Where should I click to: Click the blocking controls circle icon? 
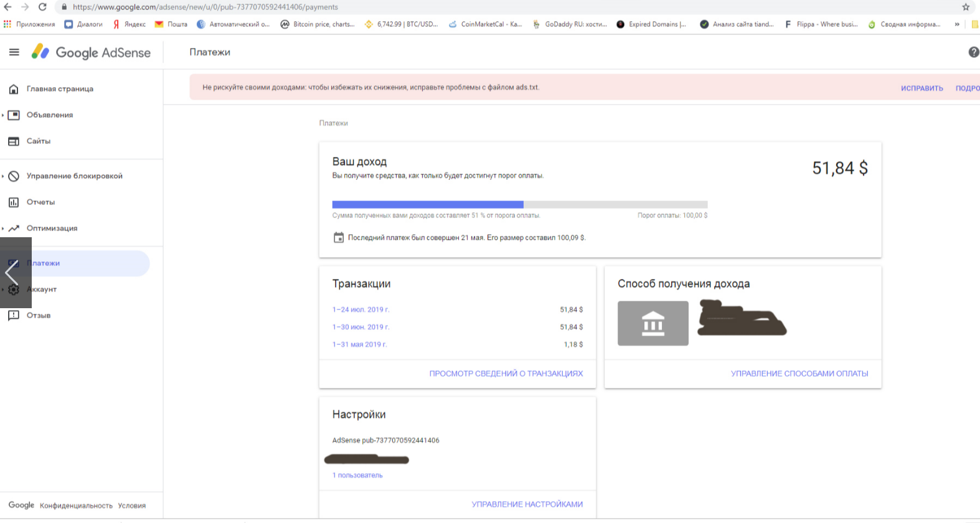14,176
